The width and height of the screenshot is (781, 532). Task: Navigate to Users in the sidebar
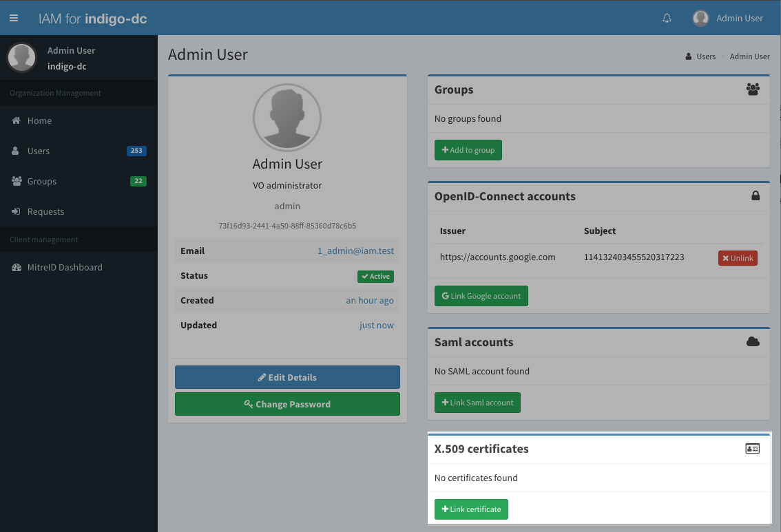point(39,151)
